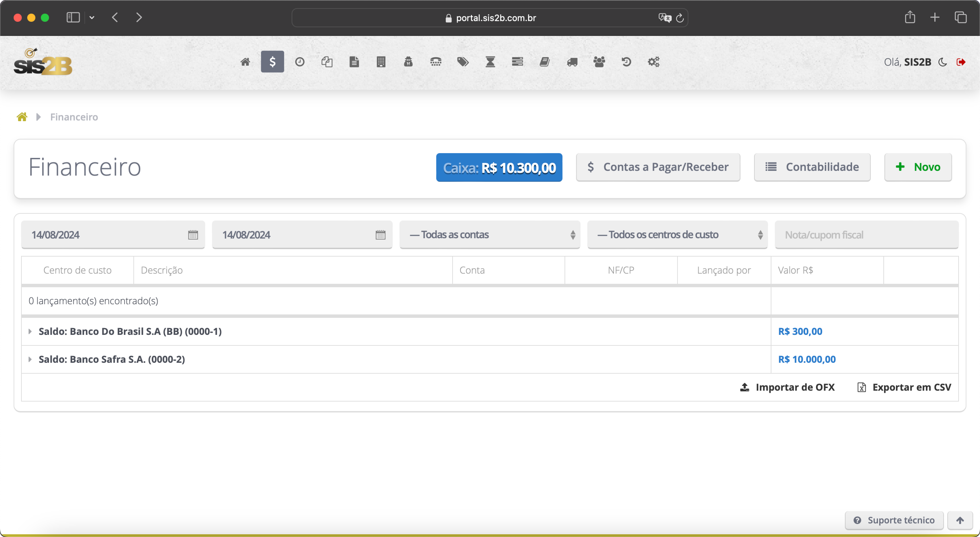
Task: Go forward in Safari history
Action: (139, 17)
